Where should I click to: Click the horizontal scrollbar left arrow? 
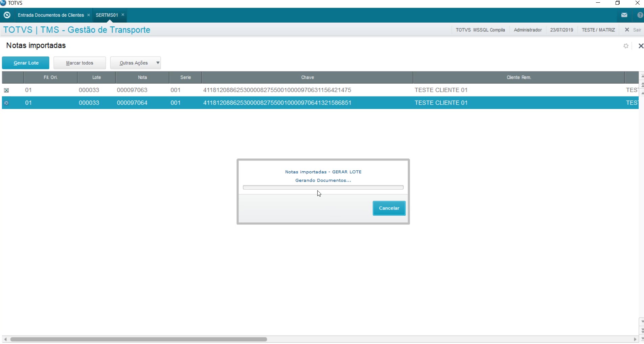(x=5, y=339)
